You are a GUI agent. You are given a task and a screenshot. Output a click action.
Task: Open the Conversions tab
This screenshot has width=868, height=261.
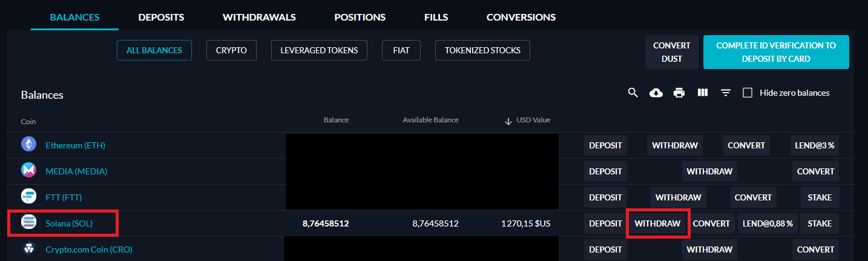(x=521, y=17)
